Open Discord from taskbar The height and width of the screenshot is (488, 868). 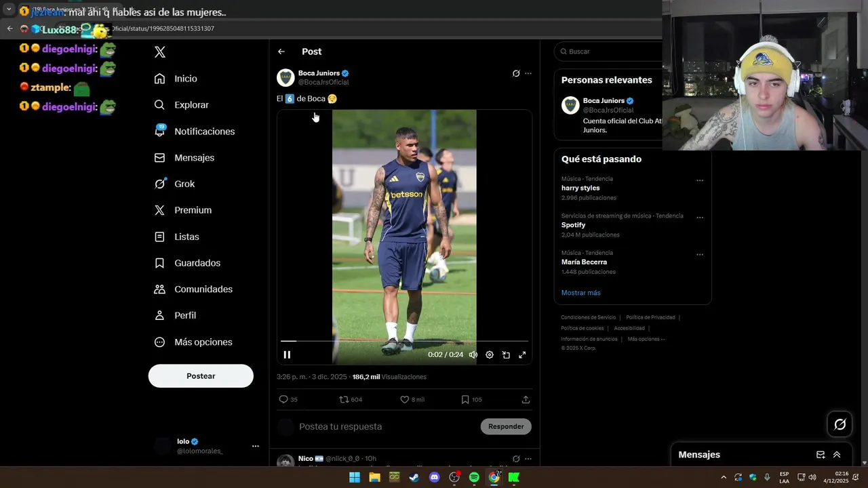(435, 477)
